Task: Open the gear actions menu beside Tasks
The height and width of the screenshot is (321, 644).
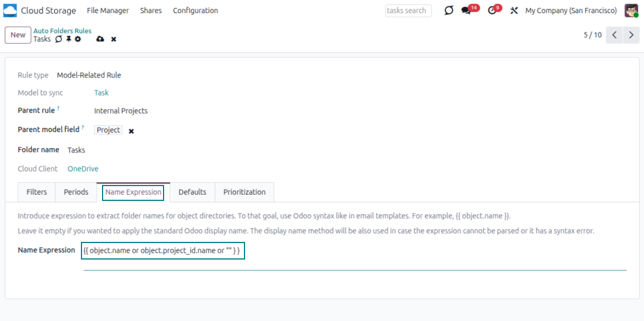Action: [x=78, y=39]
